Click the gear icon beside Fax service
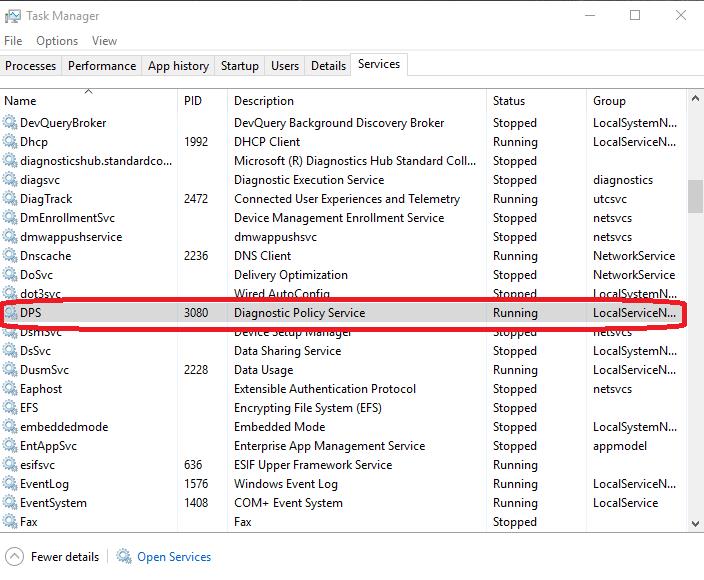The width and height of the screenshot is (704, 580). [10, 522]
